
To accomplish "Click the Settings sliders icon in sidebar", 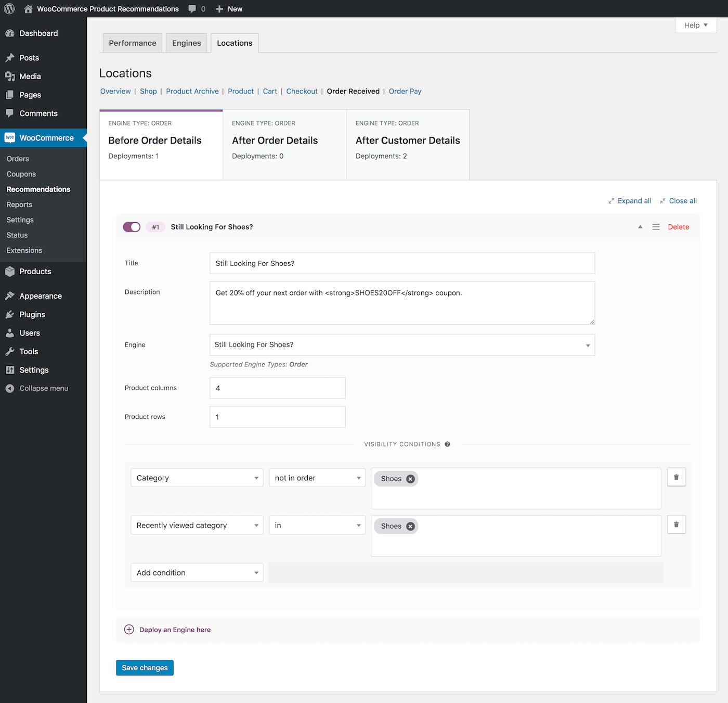I will (10, 370).
